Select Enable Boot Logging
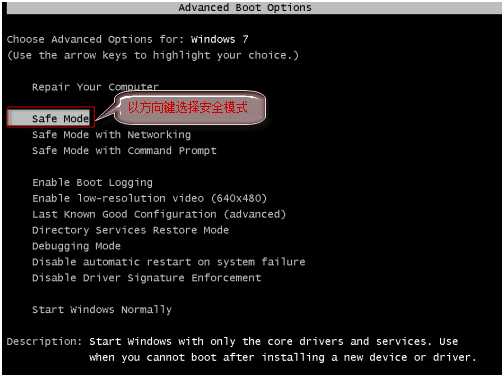The height and width of the screenshot is (377, 504). click(92, 183)
